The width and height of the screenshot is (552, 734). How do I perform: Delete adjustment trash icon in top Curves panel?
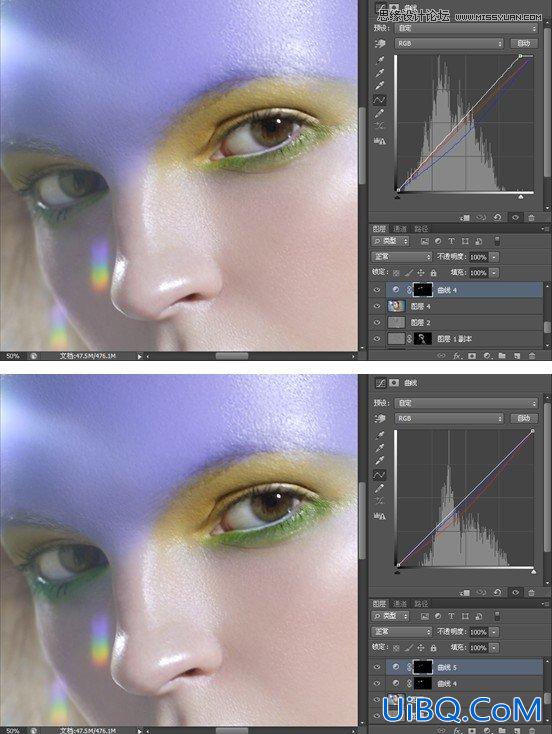pyautogui.click(x=531, y=218)
